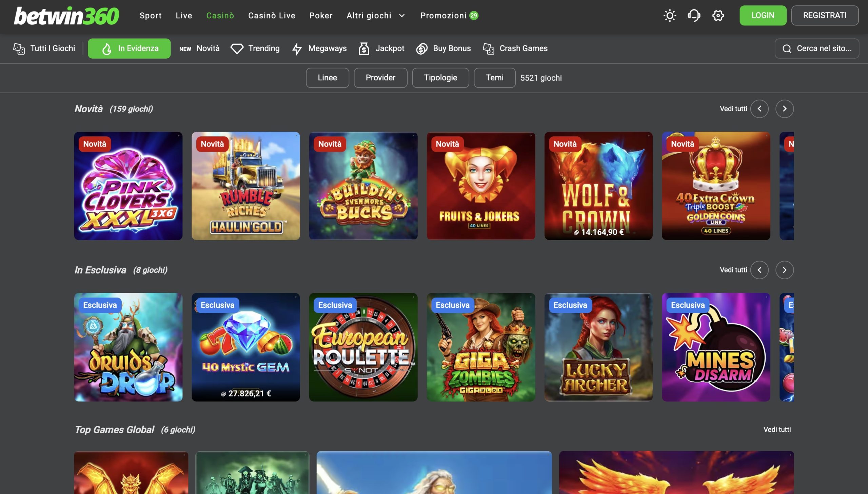Go to next Novità games

coord(785,109)
